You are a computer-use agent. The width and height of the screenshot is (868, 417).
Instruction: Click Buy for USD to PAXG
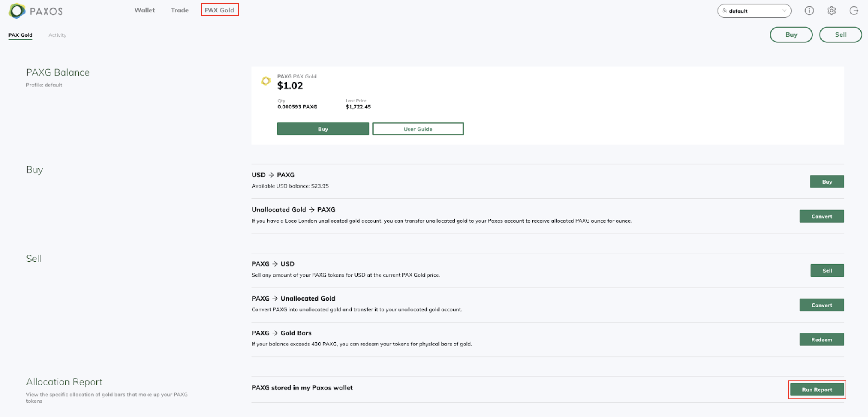[x=827, y=182]
